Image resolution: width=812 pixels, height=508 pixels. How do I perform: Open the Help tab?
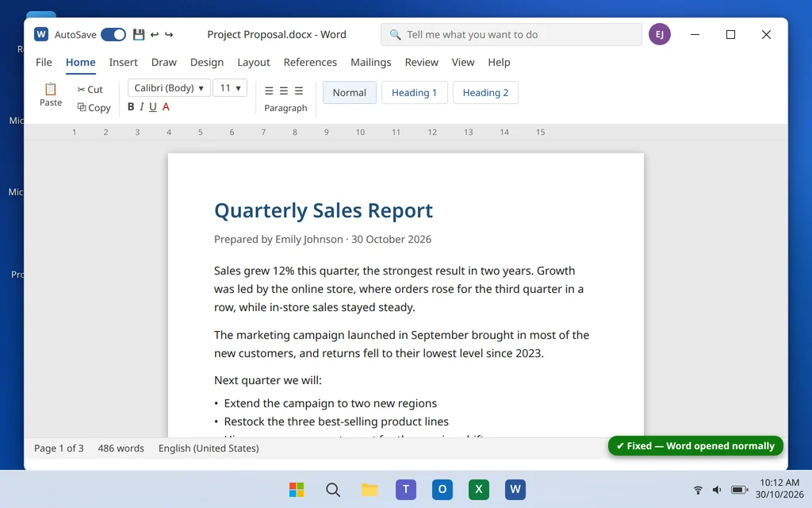(499, 62)
